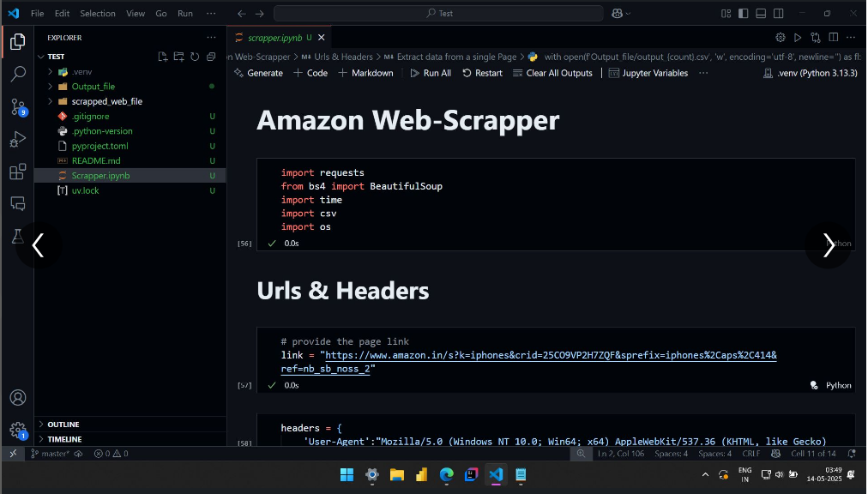Screen dimensions: 868x494
Task: Expand the OUTLINE section
Action: click(x=63, y=425)
